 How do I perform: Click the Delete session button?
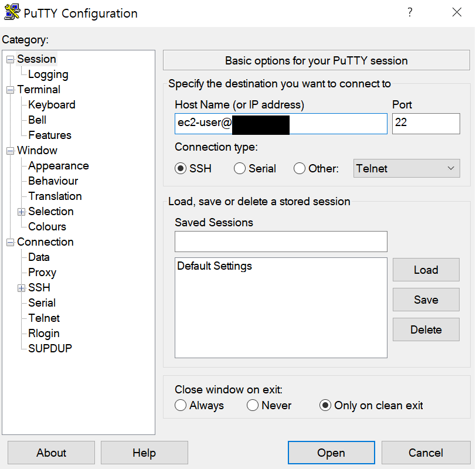(x=426, y=329)
